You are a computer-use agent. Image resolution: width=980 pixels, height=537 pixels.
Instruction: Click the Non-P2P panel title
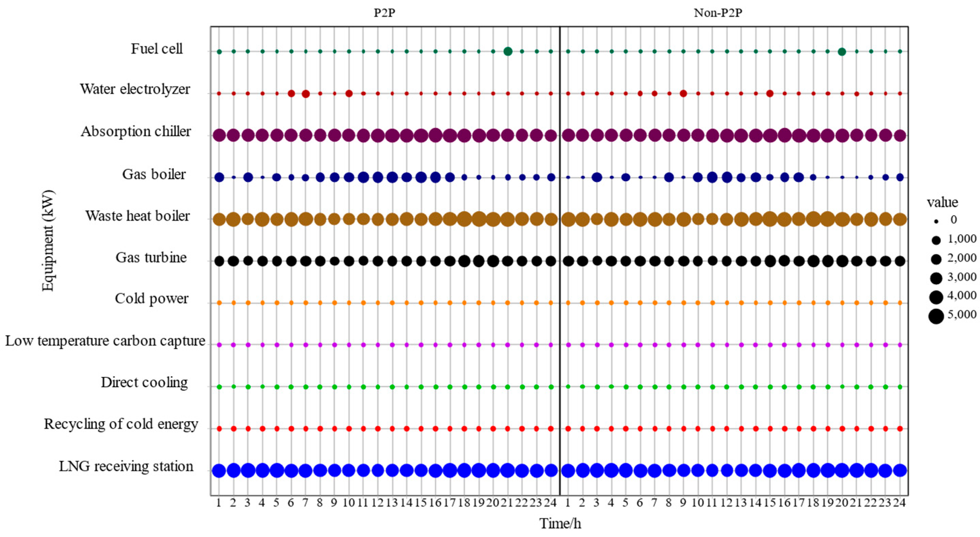pyautogui.click(x=718, y=13)
